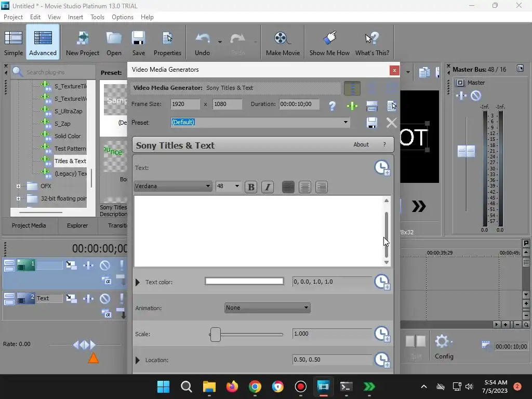The width and height of the screenshot is (532, 399).
Task: Expand 32-bit floating point folder
Action: tap(18, 199)
